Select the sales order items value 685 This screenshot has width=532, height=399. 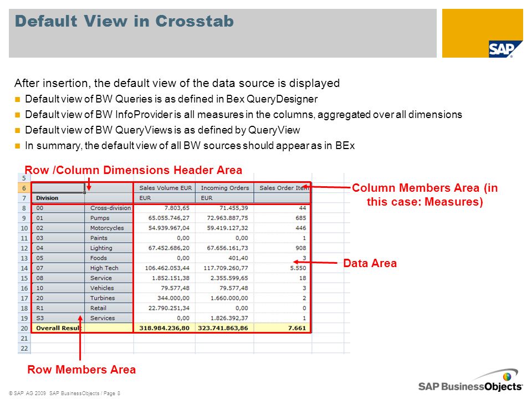[x=283, y=218]
